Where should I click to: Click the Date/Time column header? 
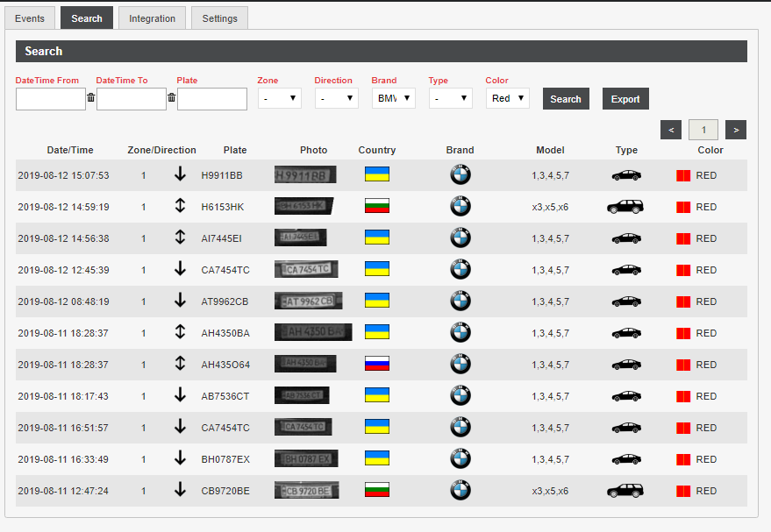(x=70, y=150)
